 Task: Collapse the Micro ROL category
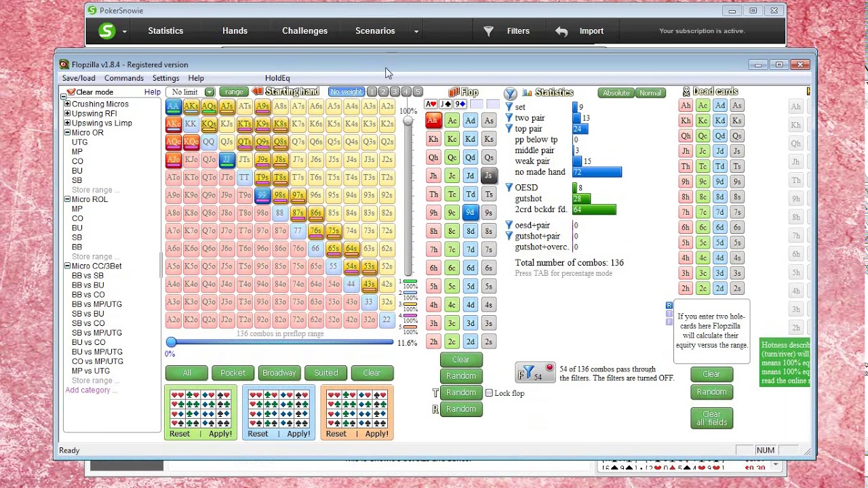point(67,199)
